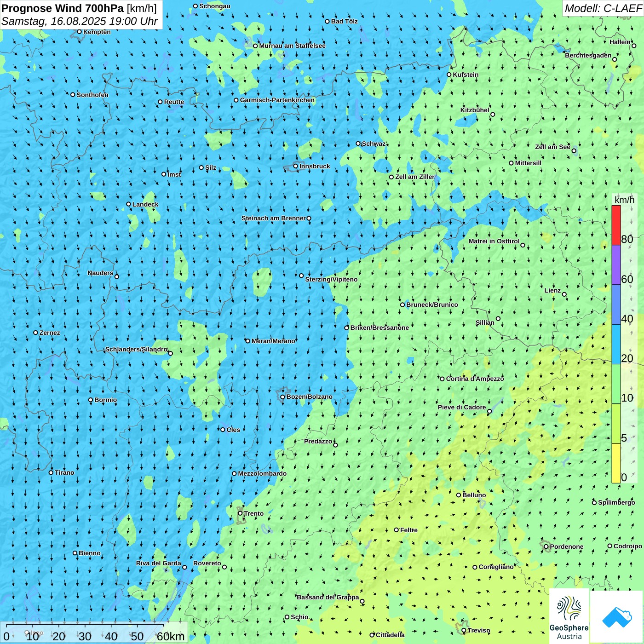Click the 'Hallein' label
Viewport: 644px width, 644px height.
click(x=621, y=42)
